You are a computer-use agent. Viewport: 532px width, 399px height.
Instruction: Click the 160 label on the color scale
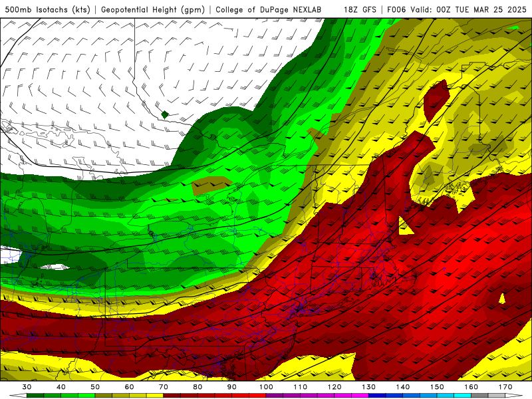(x=471, y=387)
